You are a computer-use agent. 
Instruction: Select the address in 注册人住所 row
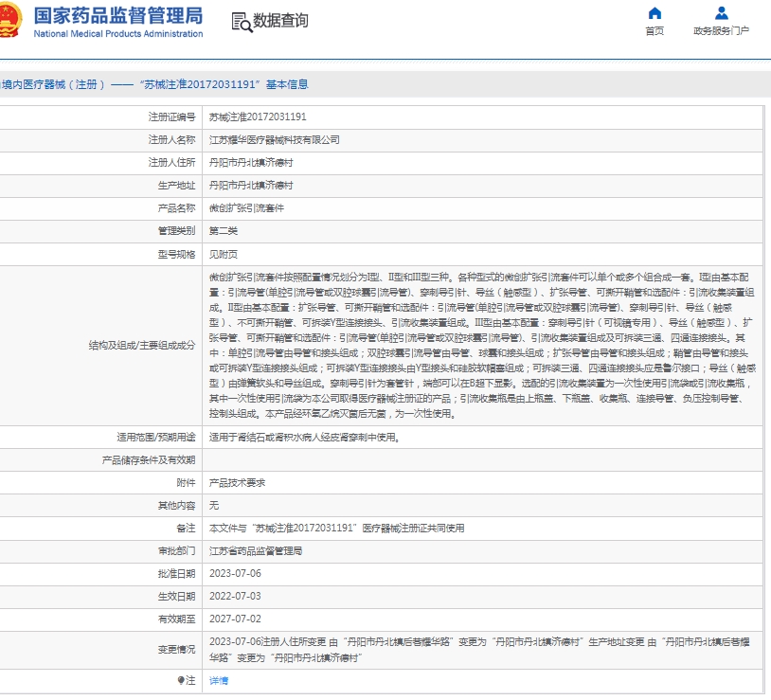click(x=251, y=163)
